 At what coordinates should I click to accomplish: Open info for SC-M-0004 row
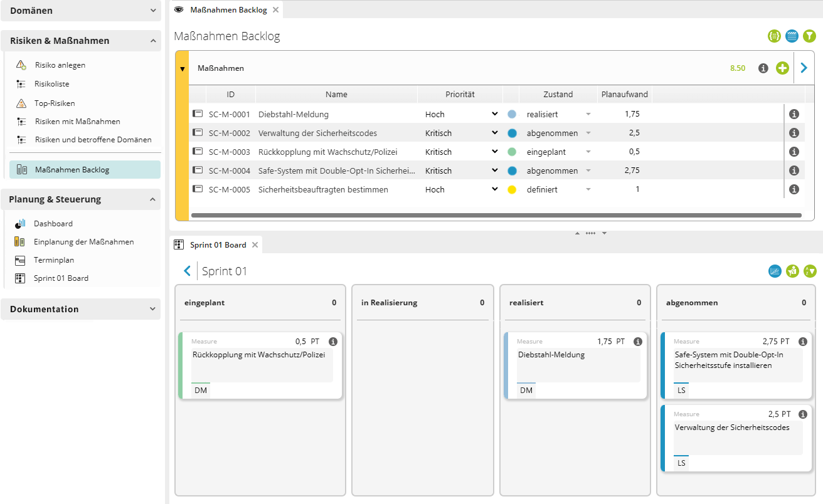pos(794,171)
